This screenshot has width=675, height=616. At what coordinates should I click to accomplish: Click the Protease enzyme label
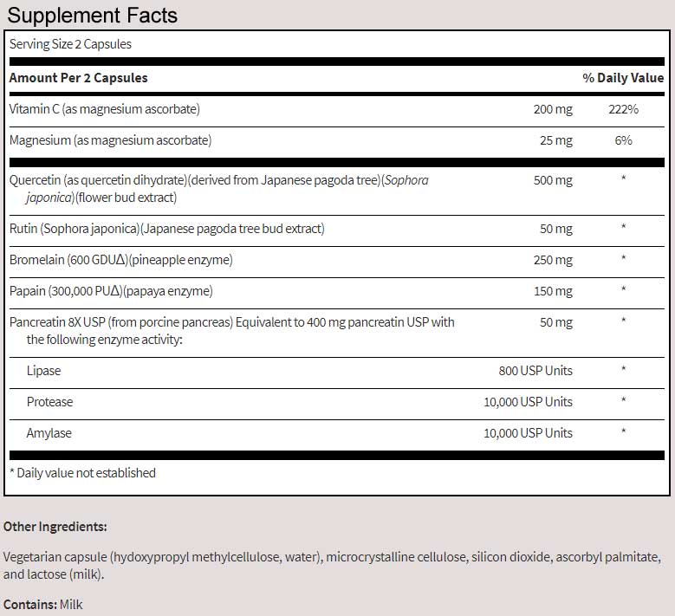point(49,402)
